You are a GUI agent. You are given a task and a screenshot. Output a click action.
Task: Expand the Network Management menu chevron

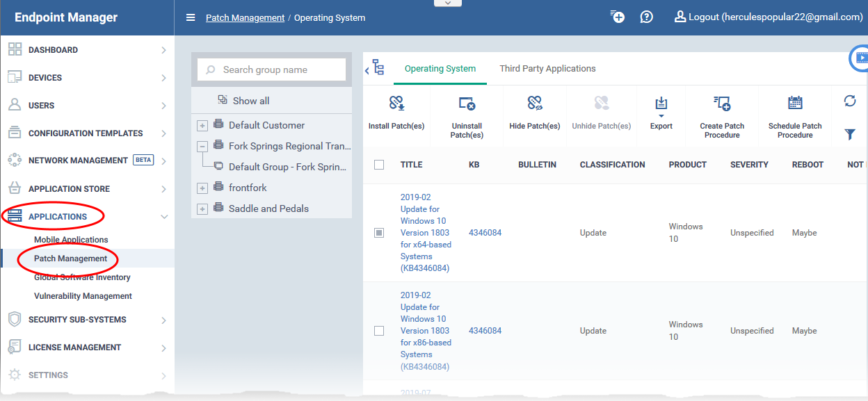[x=163, y=161]
